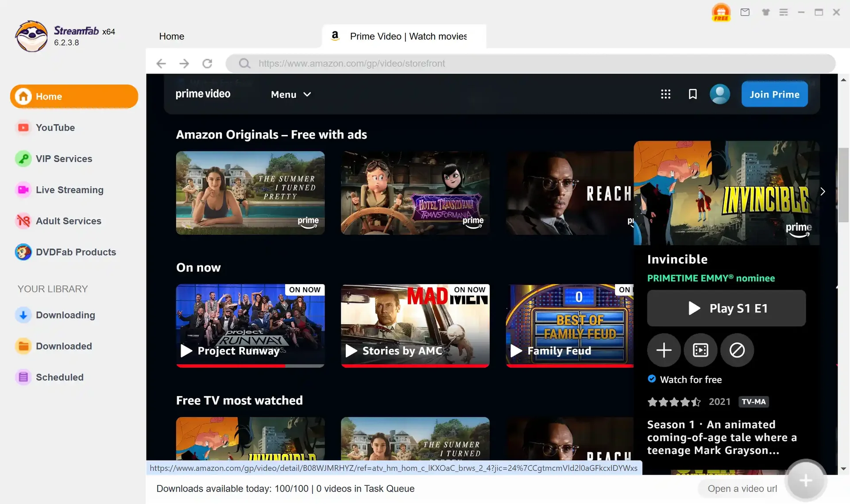This screenshot has height=504, width=850.
Task: View the Downloaded library folder
Action: [x=64, y=346]
